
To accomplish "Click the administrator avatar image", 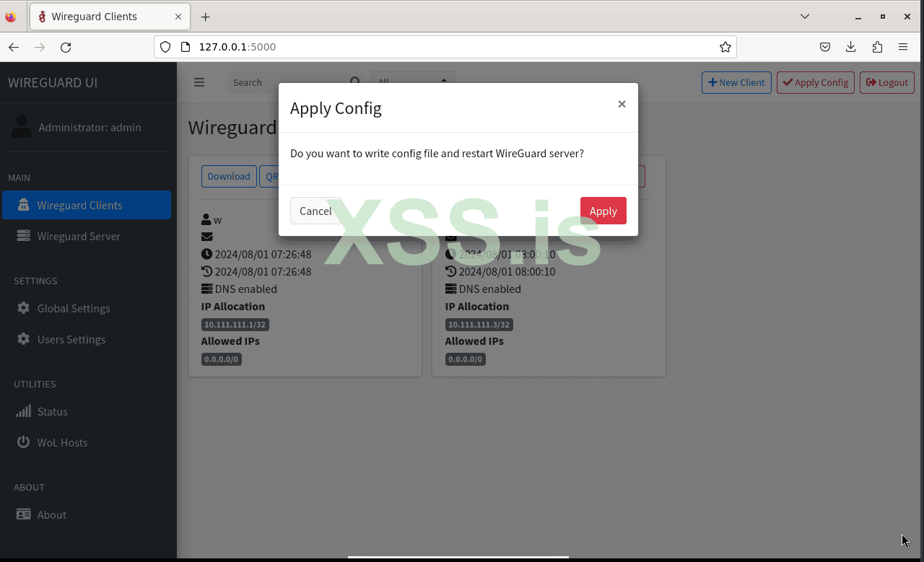I will pyautogui.click(x=21, y=127).
